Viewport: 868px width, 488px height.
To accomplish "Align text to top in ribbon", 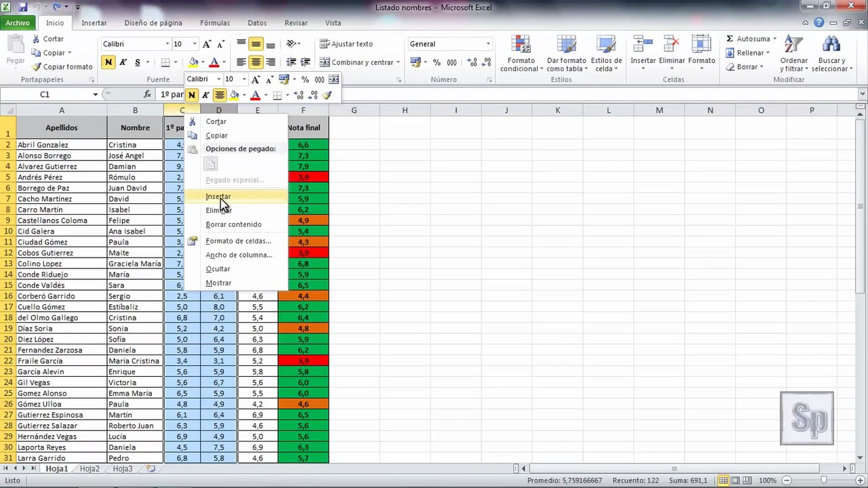I will tap(241, 44).
